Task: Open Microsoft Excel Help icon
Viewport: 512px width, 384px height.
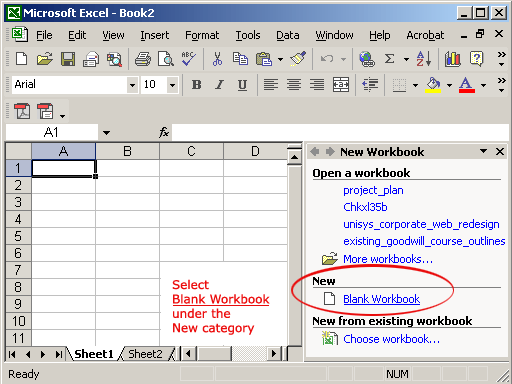Action: pos(476,59)
